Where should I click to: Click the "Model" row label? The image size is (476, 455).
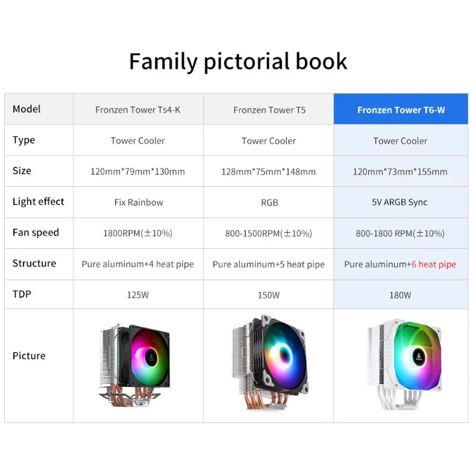coord(27,109)
